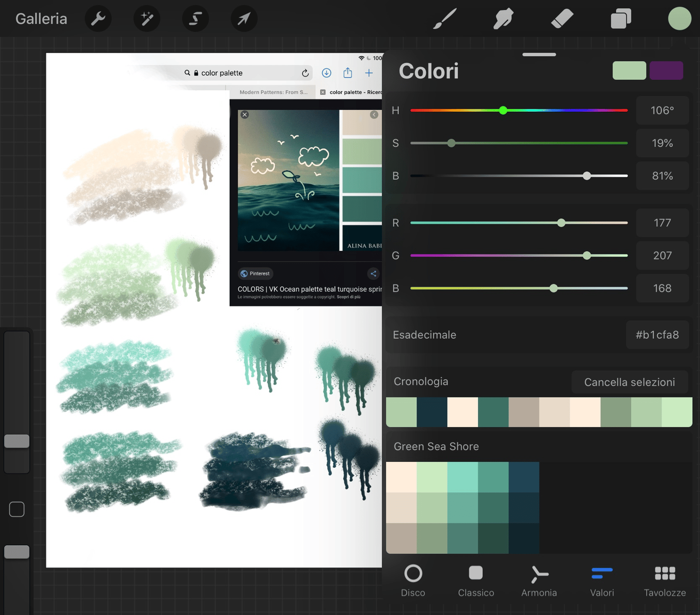The height and width of the screenshot is (615, 700).
Task: Click the brush size slider handle
Action: tap(17, 441)
